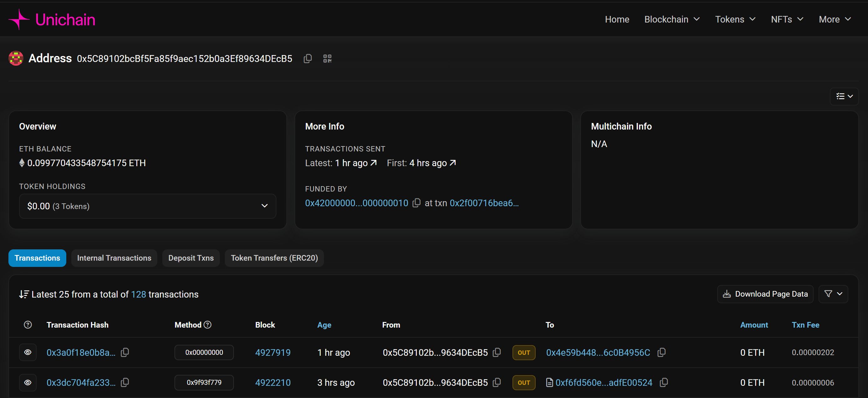Switch to Token Transfers (ERC20) tab
The image size is (868, 398).
click(274, 258)
